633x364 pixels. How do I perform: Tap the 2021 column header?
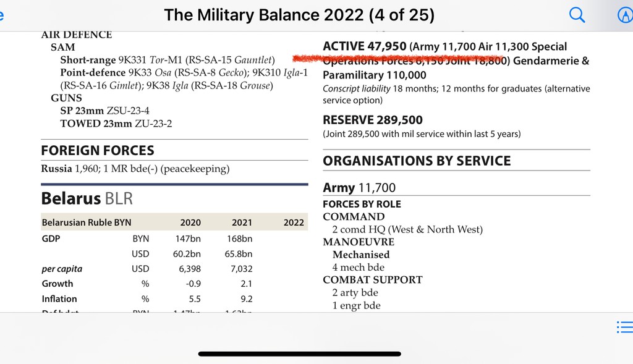242,222
